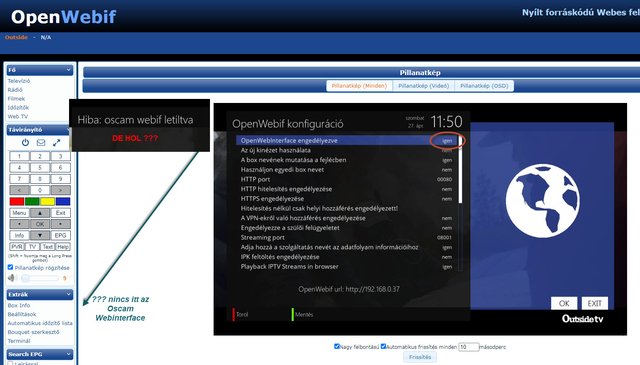Select the 'Pillanatkép (Videó)' tab
Image resolution: width=640 pixels, height=365 pixels.
click(x=424, y=86)
